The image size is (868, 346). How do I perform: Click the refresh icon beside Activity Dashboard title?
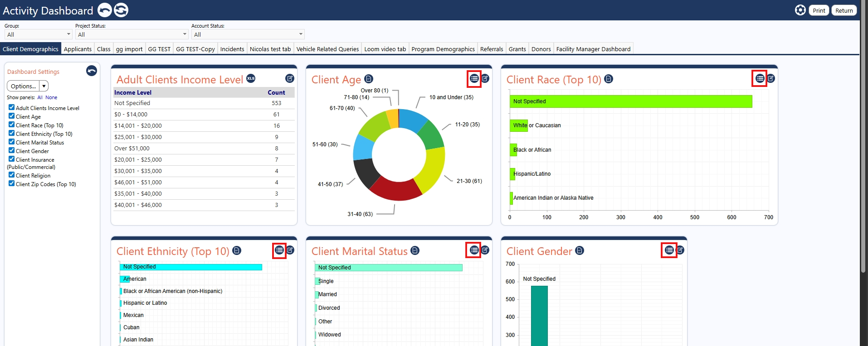[x=121, y=10]
